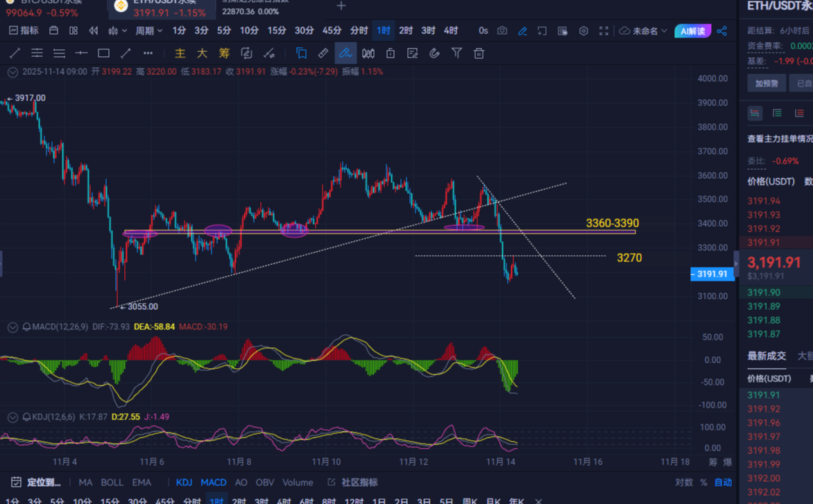813x504 pixels.
Task: Switch to the 1时 timeframe tab
Action: click(x=383, y=31)
